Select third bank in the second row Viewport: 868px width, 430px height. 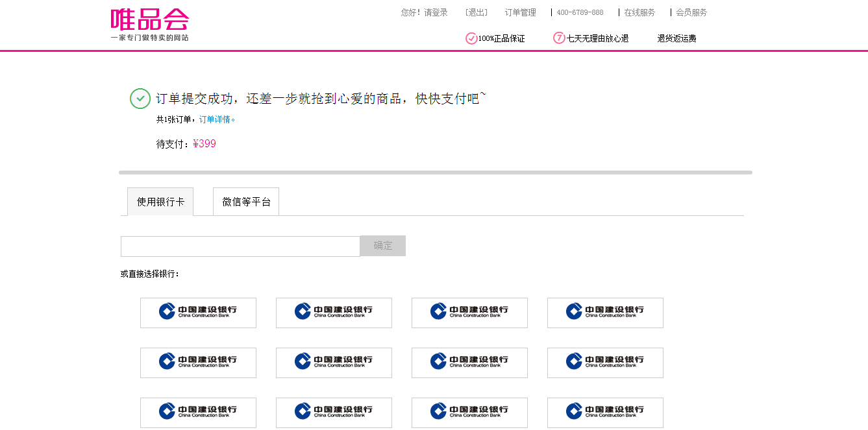(x=469, y=363)
